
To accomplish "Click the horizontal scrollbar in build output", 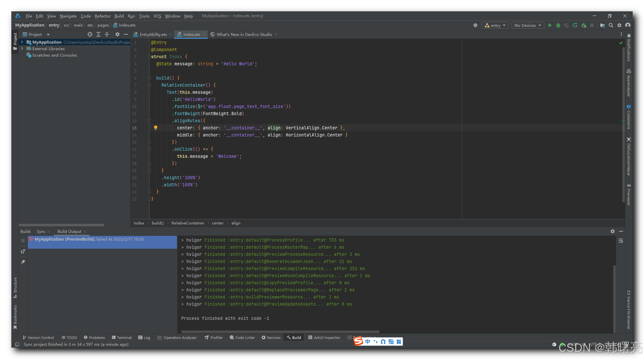I will pos(280,332).
